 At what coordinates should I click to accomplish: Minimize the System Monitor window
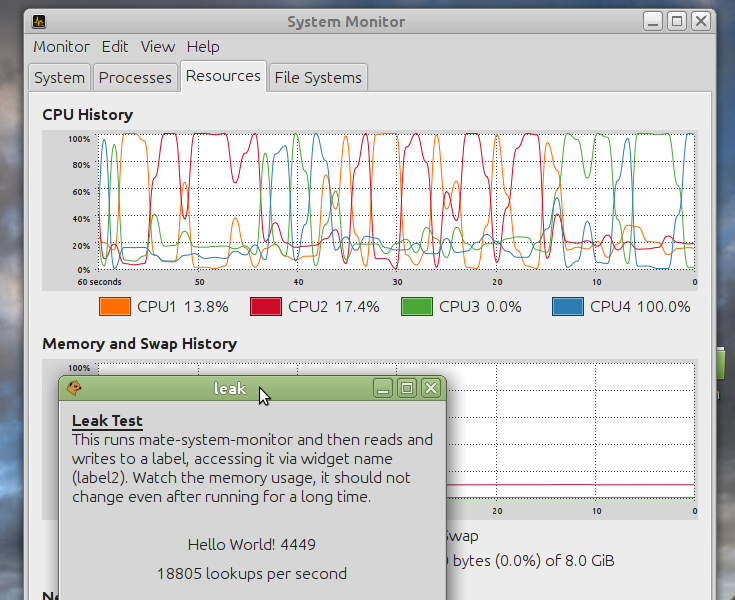[x=652, y=21]
